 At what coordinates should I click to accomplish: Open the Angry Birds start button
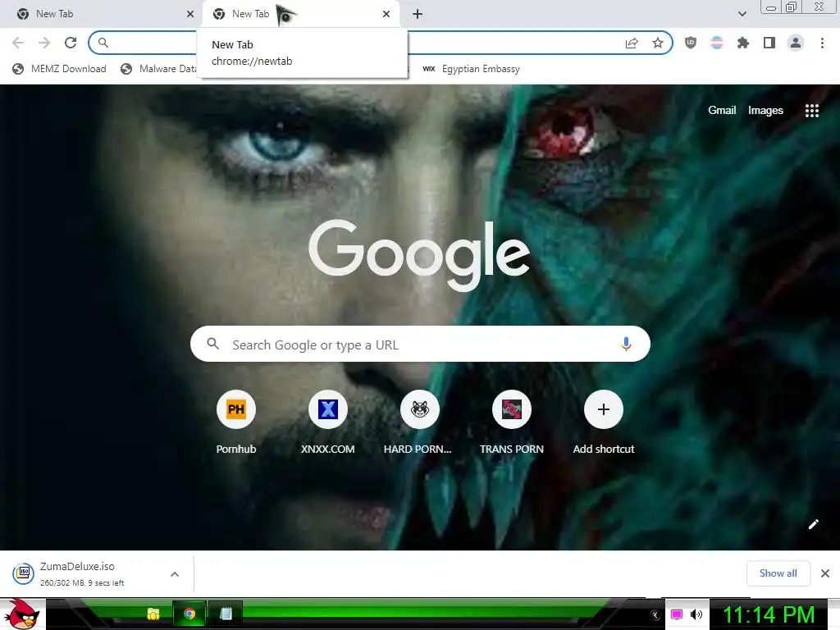click(22, 614)
